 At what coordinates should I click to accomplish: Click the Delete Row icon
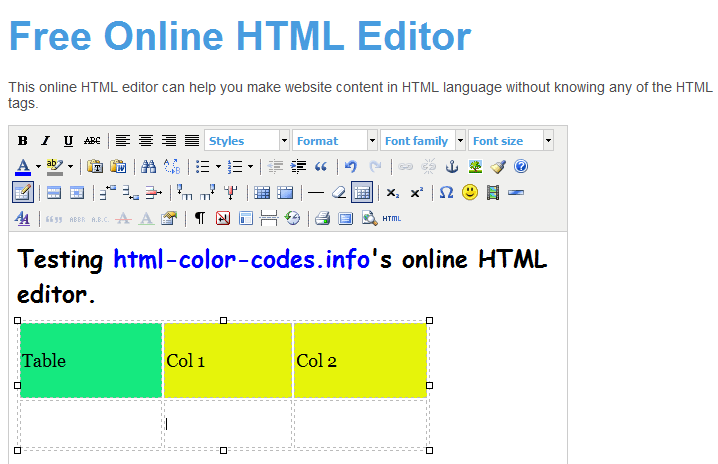click(153, 193)
